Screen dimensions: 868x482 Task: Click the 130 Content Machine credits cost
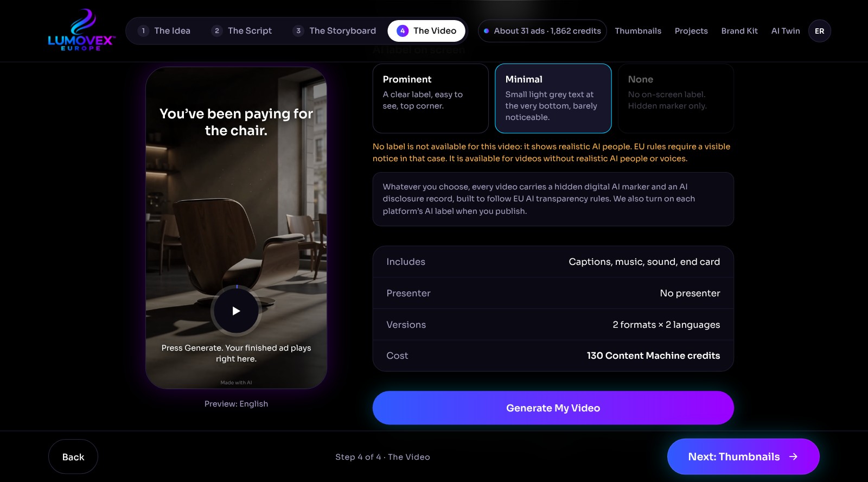[x=653, y=356]
